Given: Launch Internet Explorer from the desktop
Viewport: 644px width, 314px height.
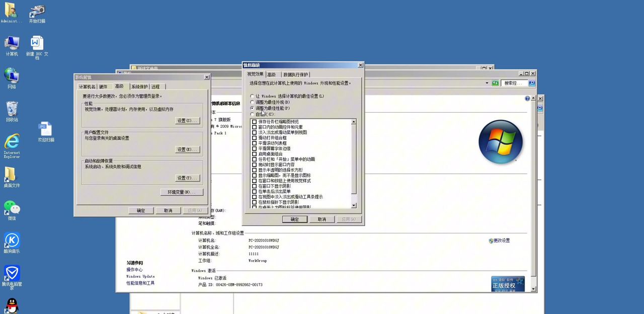Looking at the screenshot, I should [x=12, y=146].
